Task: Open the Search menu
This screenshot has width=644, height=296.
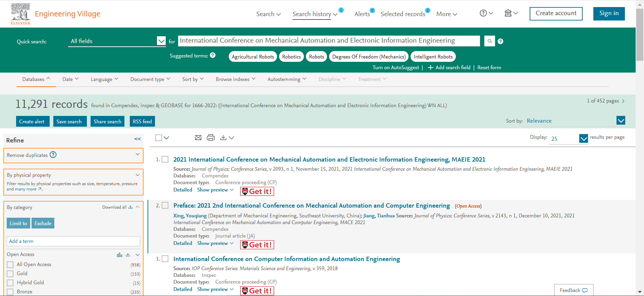Action: (x=268, y=14)
